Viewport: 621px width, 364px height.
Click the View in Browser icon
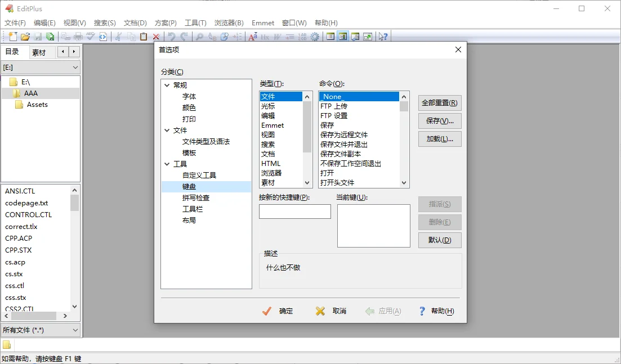coord(103,37)
